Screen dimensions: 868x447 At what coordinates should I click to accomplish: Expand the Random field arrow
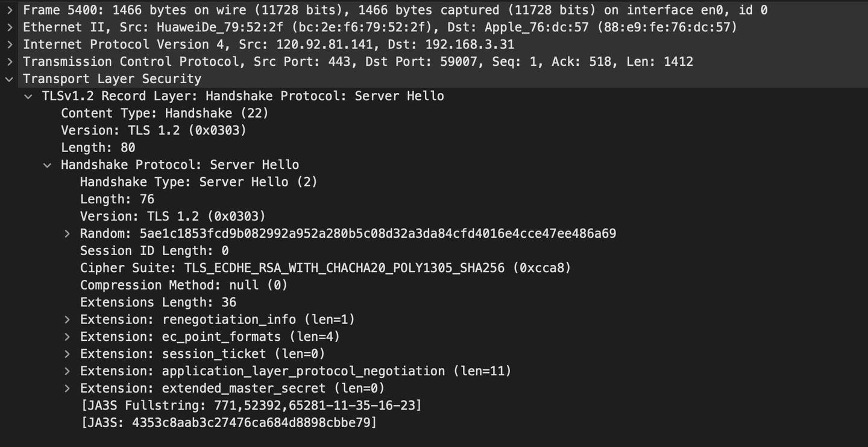pos(67,233)
